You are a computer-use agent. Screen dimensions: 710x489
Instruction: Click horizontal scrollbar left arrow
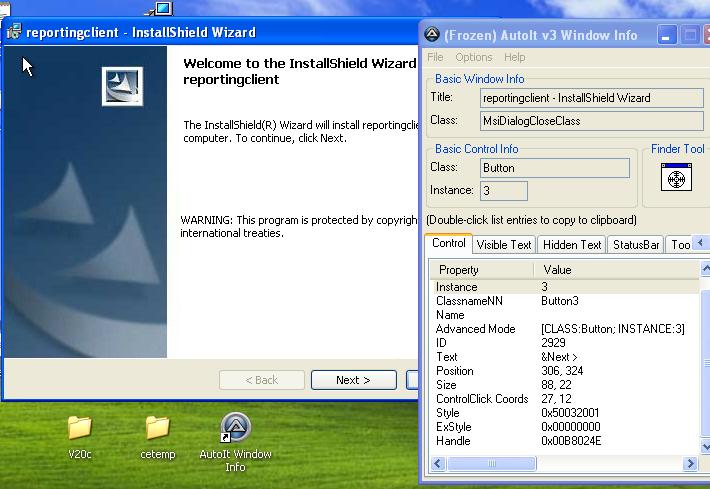pyautogui.click(x=437, y=464)
